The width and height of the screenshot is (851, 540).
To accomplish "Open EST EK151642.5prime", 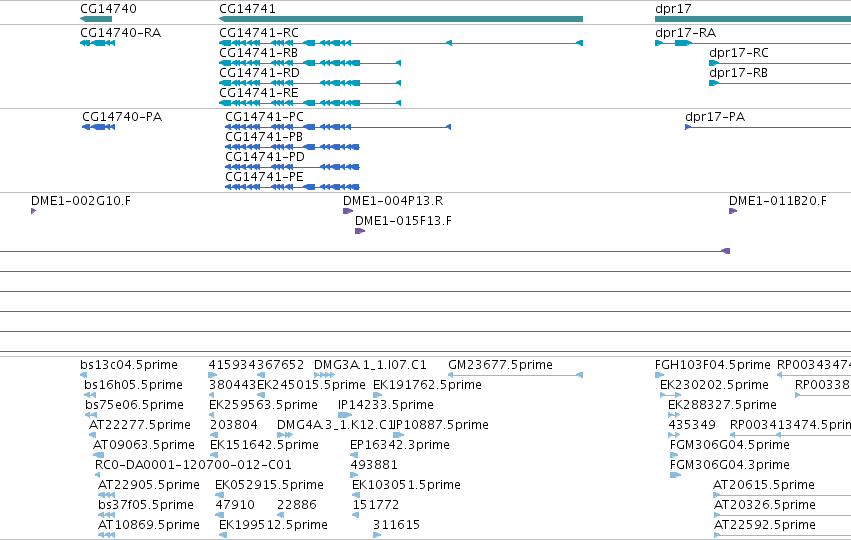I will tap(264, 445).
